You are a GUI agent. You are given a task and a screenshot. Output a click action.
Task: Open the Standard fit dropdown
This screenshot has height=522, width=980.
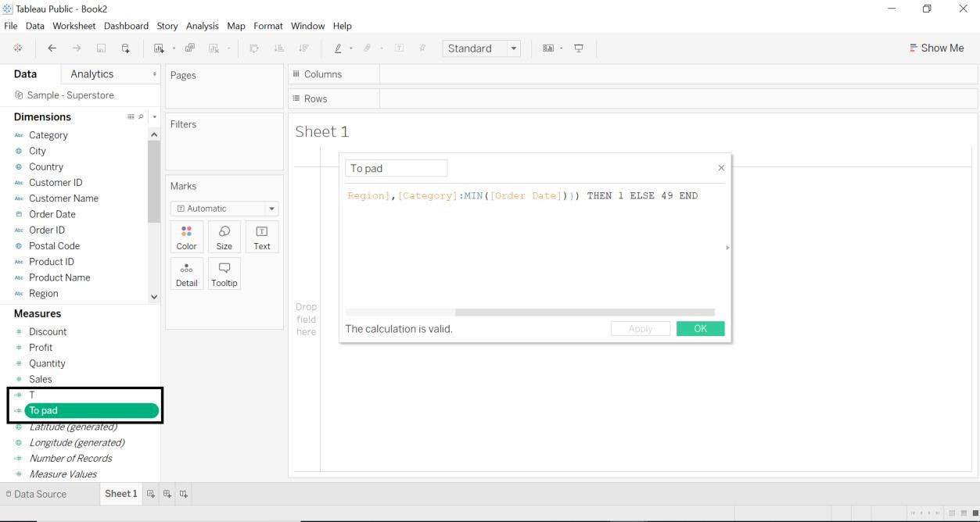[514, 48]
